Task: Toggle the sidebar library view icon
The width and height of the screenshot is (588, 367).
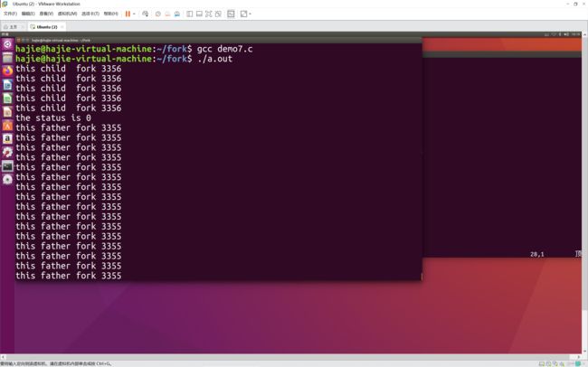Action: click(x=190, y=14)
